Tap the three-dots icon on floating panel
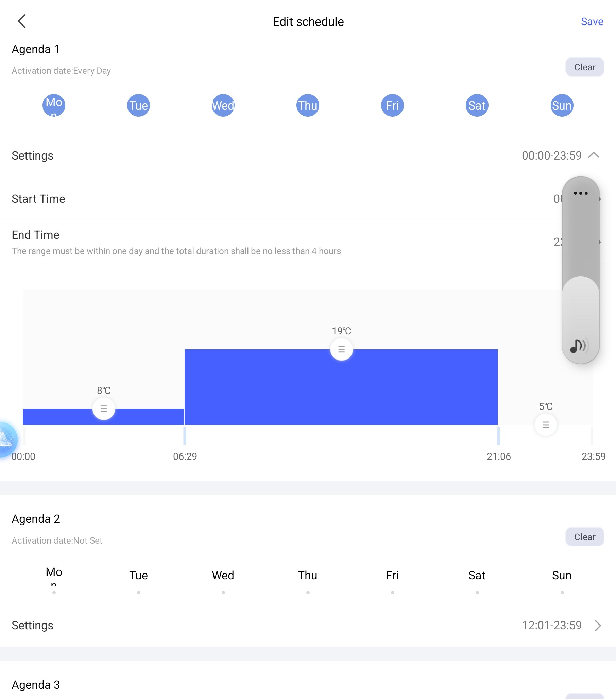The height and width of the screenshot is (699, 616). coord(580,193)
